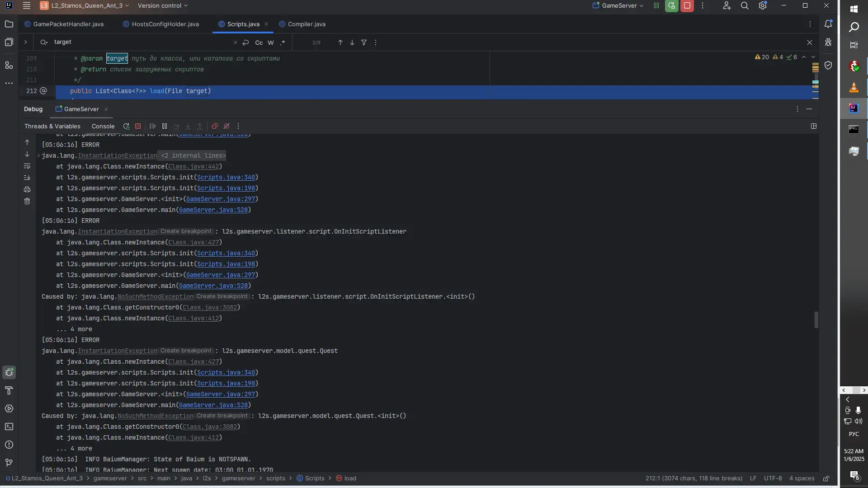Click the UTF-8 encoding in status bar
The height and width of the screenshot is (488, 868).
pos(773,479)
